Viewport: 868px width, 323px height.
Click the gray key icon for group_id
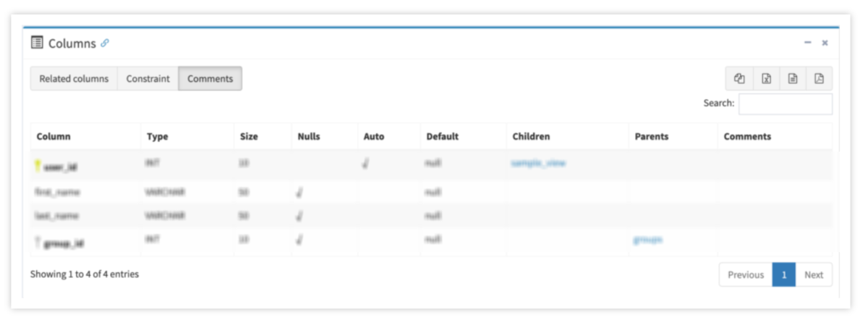coord(38,243)
